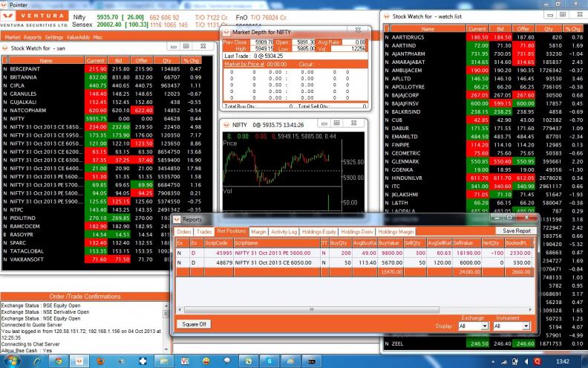Viewport: 588px width, 368px height.
Task: Open the Holdings Margin tab
Action: pos(396,232)
